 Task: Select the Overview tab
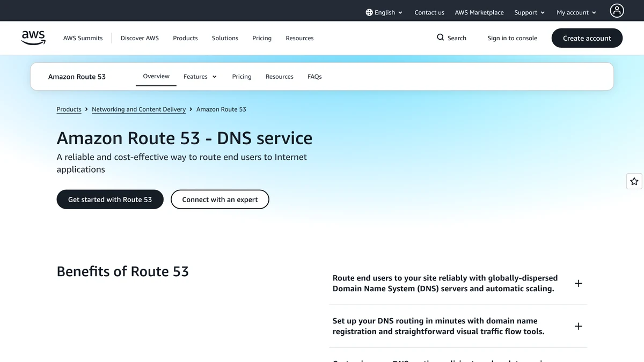point(156,76)
